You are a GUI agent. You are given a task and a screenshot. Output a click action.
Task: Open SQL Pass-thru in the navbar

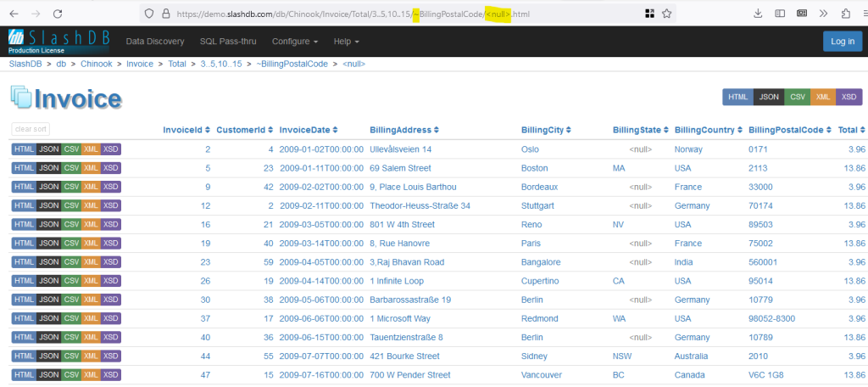228,42
